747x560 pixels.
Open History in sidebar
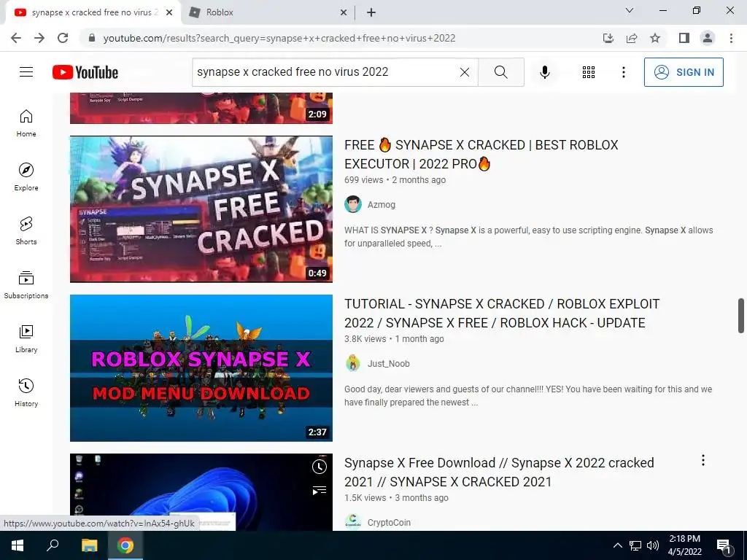[26, 392]
